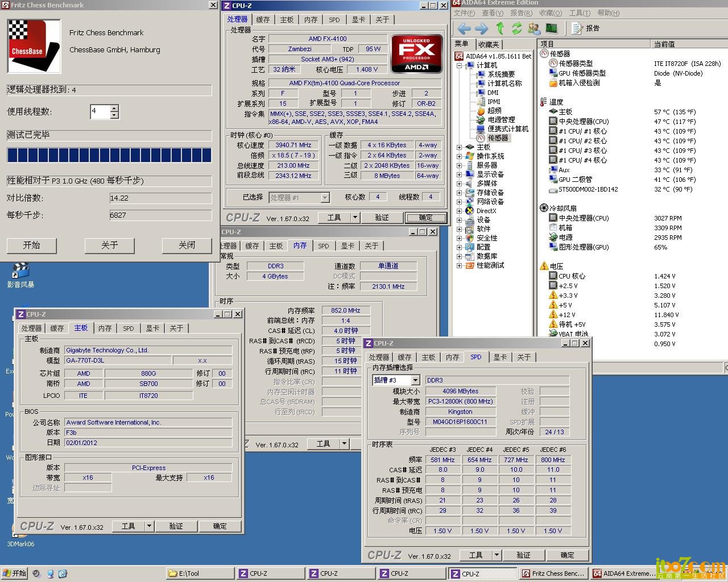Switch to 内存 tab in mainboard CPU-Z window
728x582 pixels.
105,328
